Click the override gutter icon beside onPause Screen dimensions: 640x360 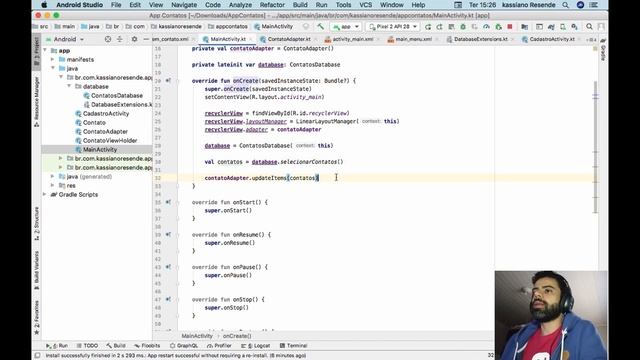coord(168,267)
